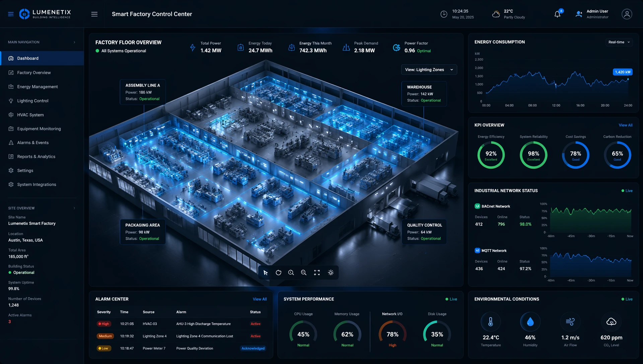The height and width of the screenshot is (364, 643).
Task: Click the Energy Efficiency 92% gauge
Action: tap(491, 155)
